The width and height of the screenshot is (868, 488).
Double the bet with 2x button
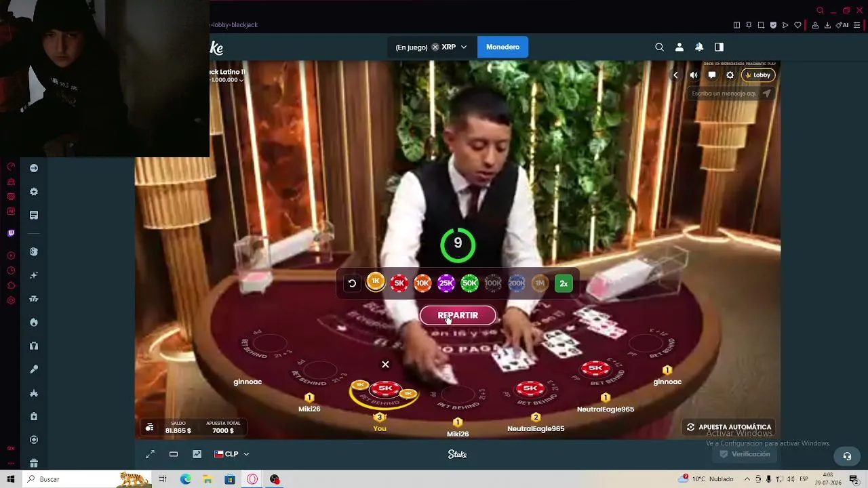[x=564, y=283]
